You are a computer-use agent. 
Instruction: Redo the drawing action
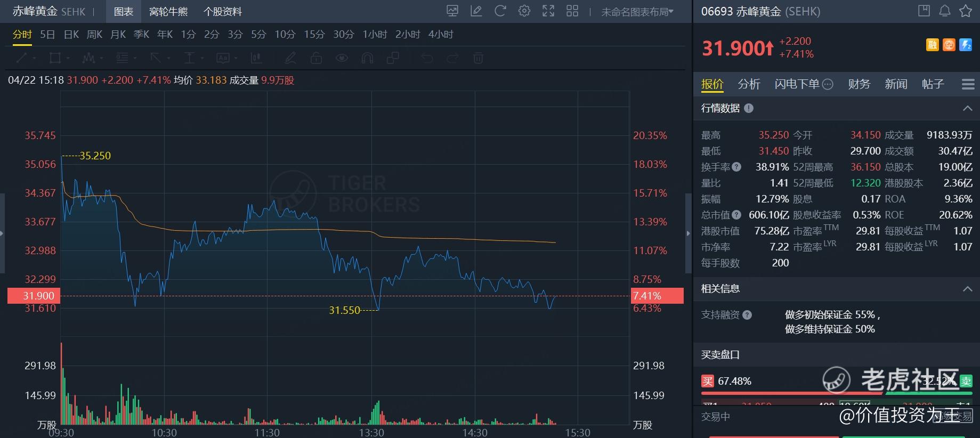(452, 58)
